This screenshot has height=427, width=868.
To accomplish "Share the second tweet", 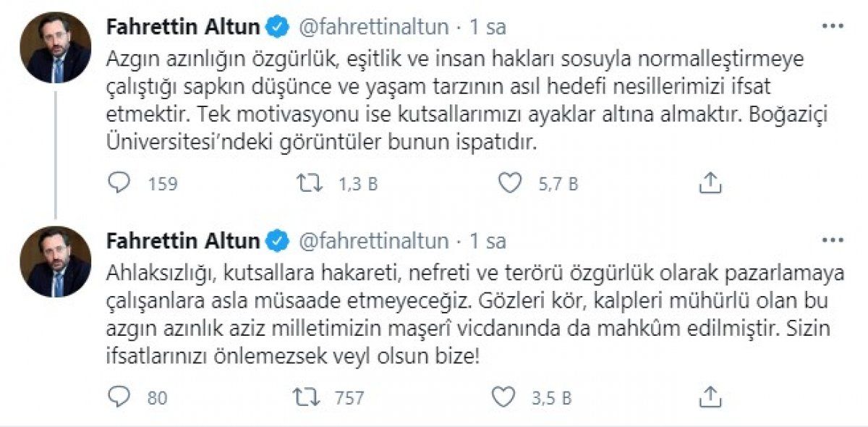I will (711, 397).
